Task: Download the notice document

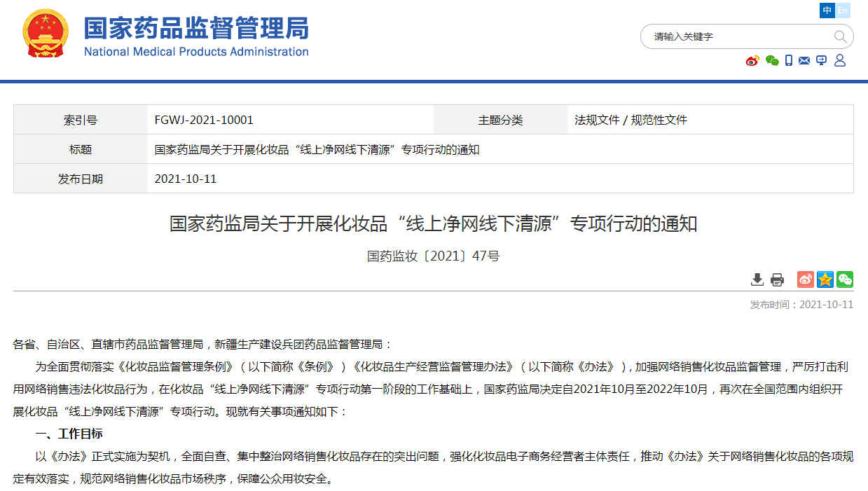Action: tap(757, 279)
